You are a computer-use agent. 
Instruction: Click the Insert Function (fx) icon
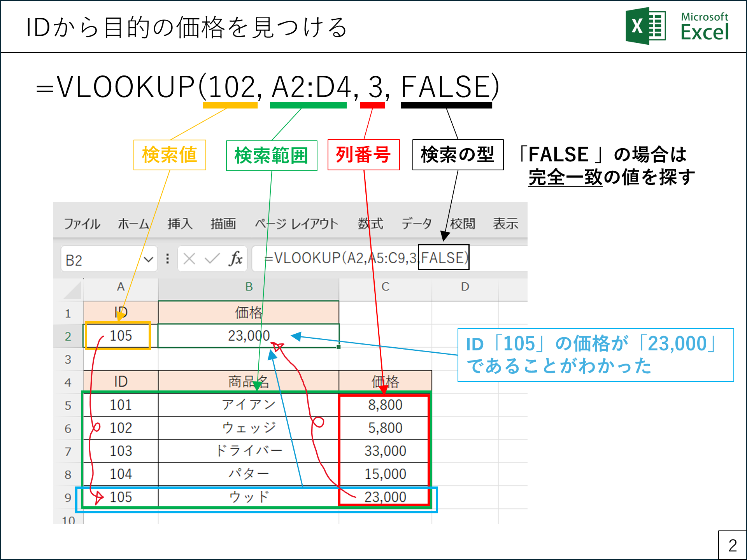[237, 258]
